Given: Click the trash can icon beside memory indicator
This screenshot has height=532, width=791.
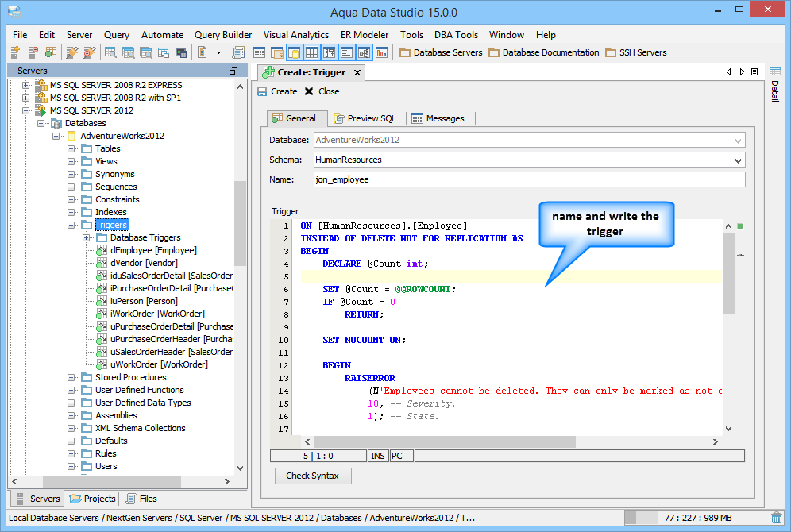Looking at the screenshot, I should (x=777, y=518).
